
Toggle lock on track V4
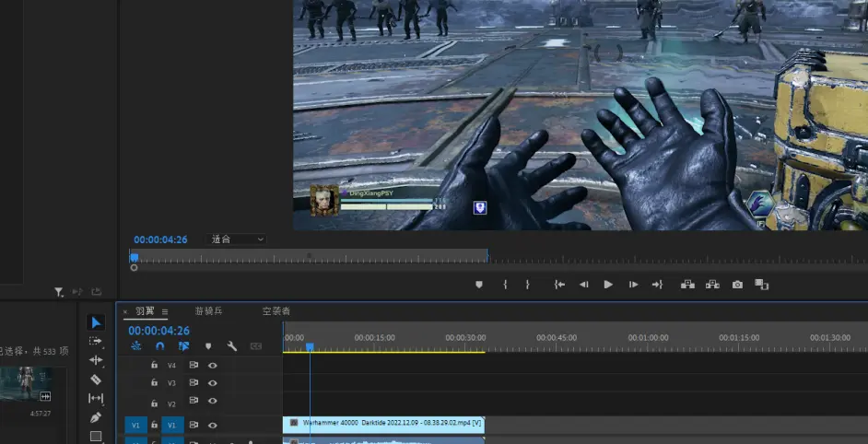coord(155,365)
